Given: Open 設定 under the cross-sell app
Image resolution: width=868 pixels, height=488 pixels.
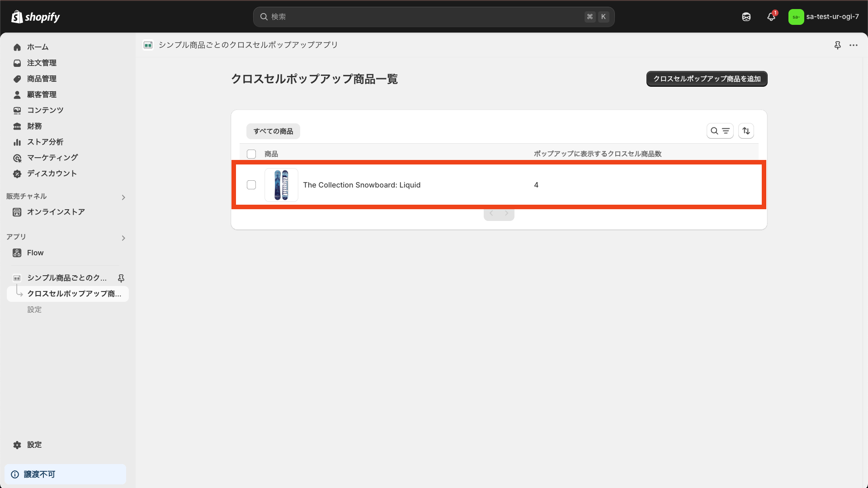Looking at the screenshot, I should (x=34, y=309).
